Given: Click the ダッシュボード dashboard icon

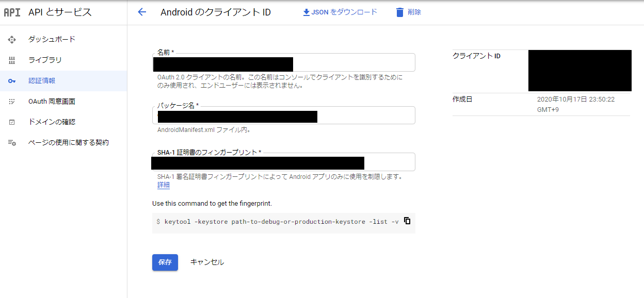Looking at the screenshot, I should tap(12, 40).
